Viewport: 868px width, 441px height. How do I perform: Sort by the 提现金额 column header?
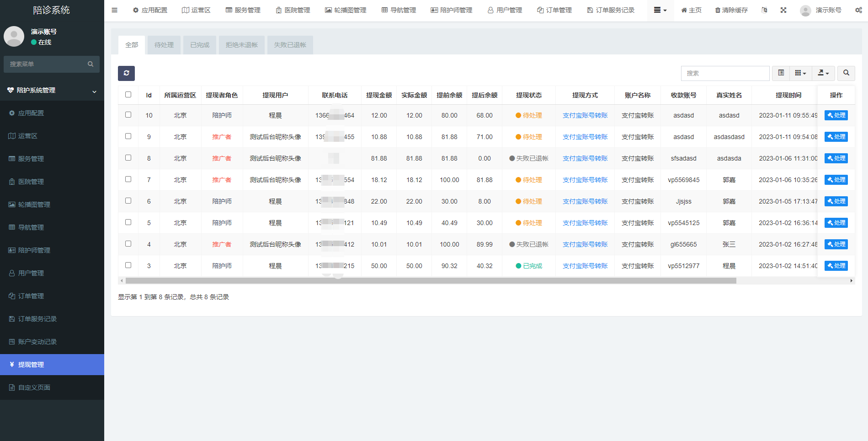(379, 95)
